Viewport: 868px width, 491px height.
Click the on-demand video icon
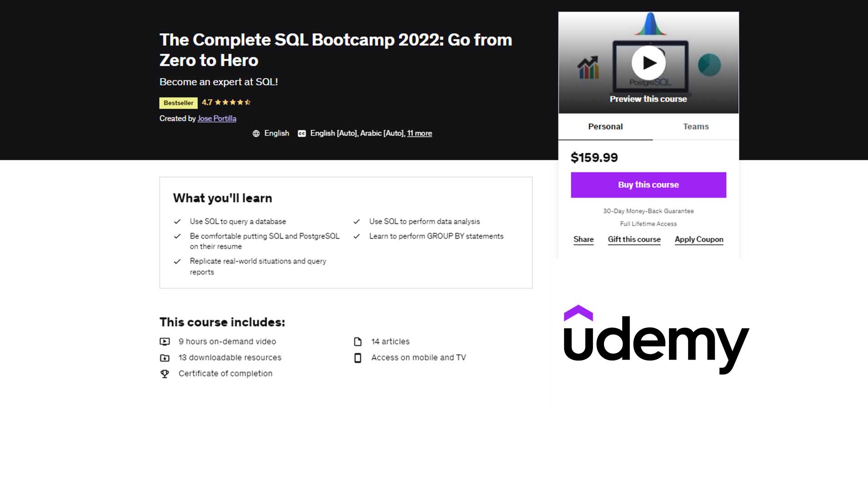click(165, 341)
